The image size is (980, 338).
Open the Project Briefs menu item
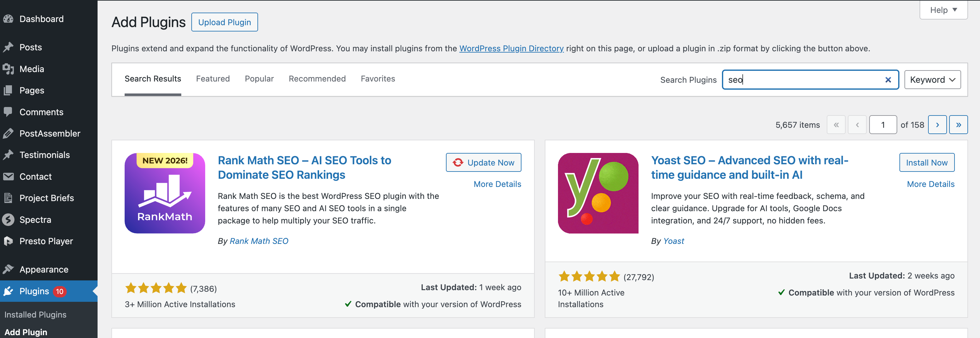tap(49, 198)
